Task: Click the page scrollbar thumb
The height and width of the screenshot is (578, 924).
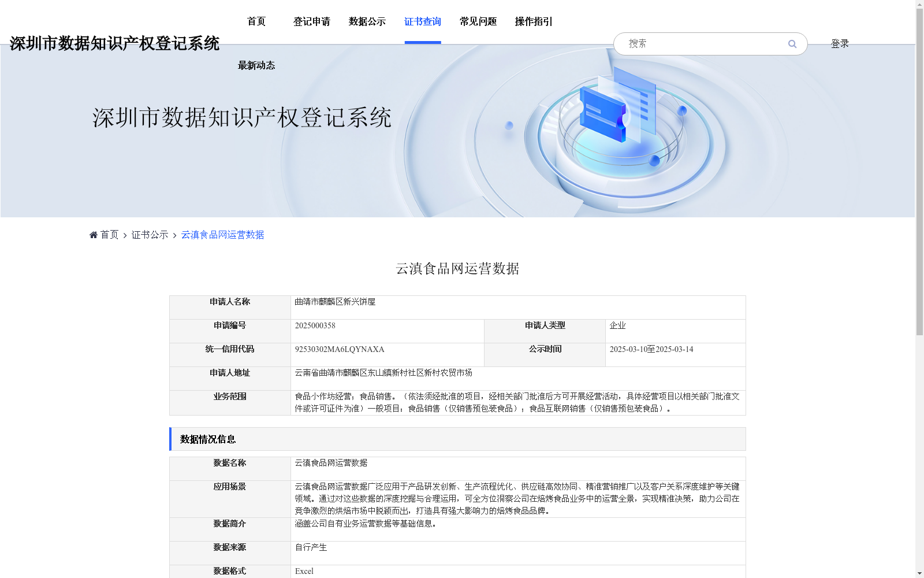Action: click(919, 172)
